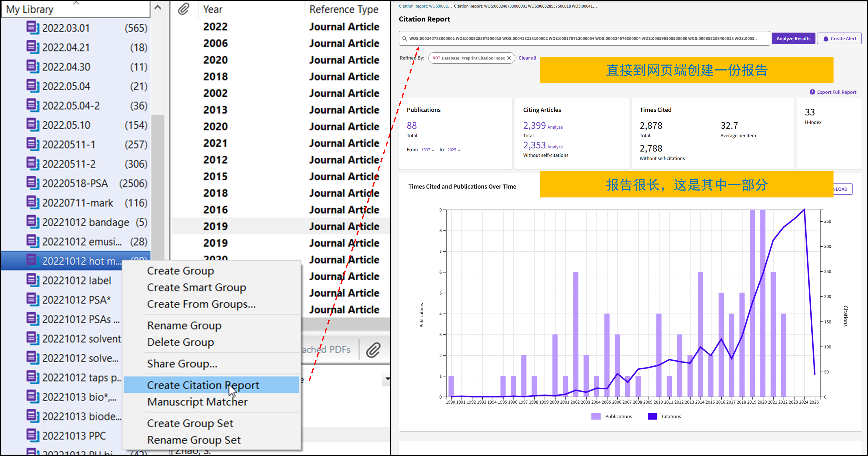Click the paperclip icon next to Attached PDFs
Screen dimensions: 868x456
click(x=373, y=350)
